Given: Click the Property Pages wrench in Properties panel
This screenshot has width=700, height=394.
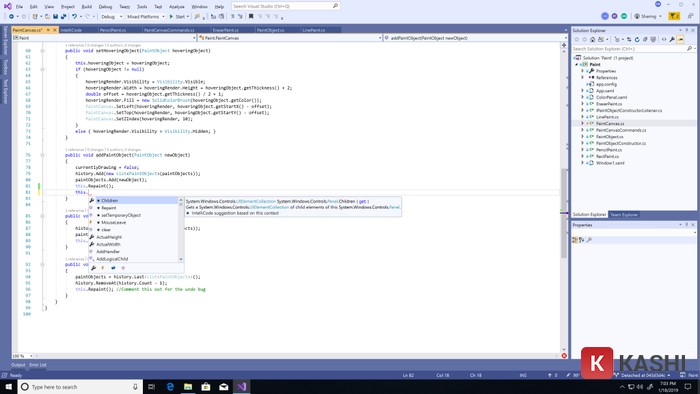Looking at the screenshot, I should tap(589, 240).
